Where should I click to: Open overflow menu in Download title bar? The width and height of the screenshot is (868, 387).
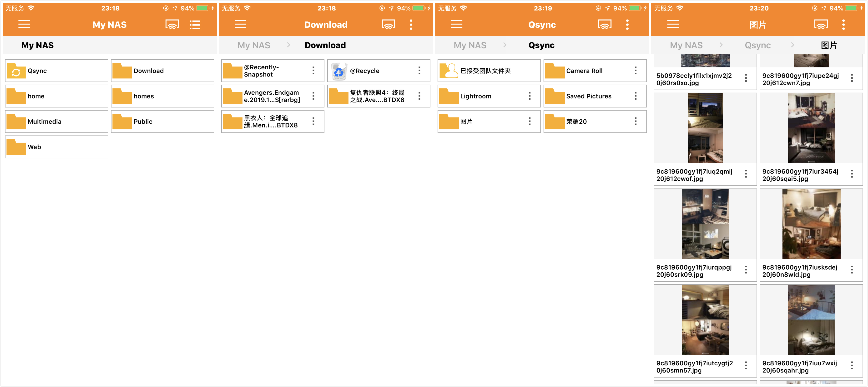pos(411,24)
